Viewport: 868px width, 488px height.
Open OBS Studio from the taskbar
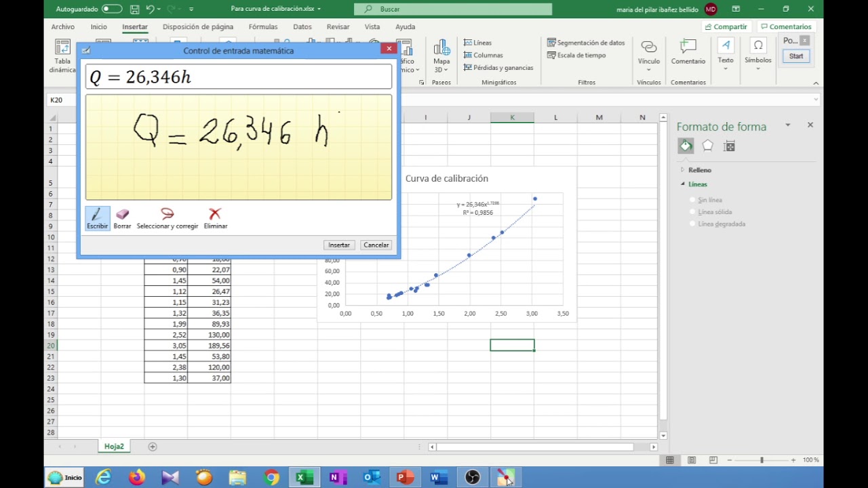(473, 478)
